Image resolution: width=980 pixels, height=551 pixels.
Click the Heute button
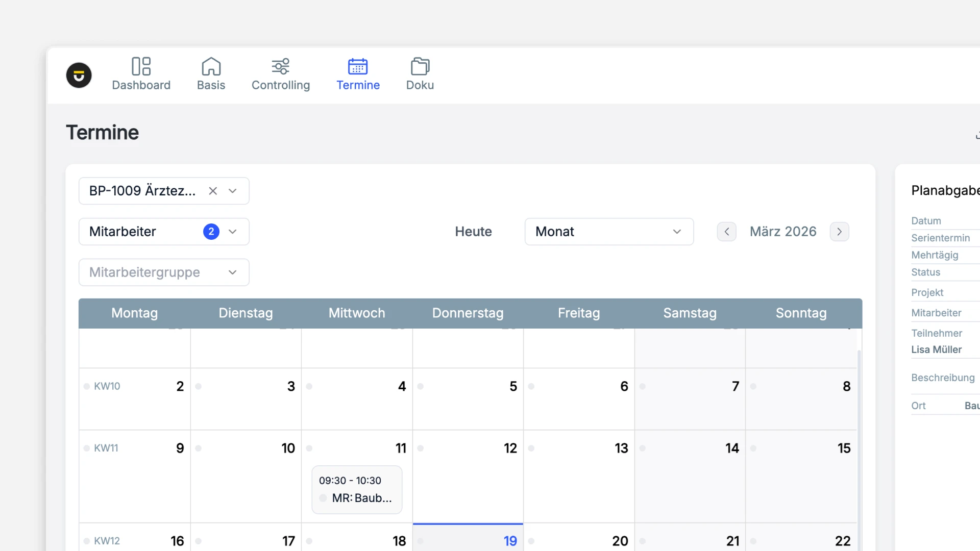pyautogui.click(x=473, y=232)
